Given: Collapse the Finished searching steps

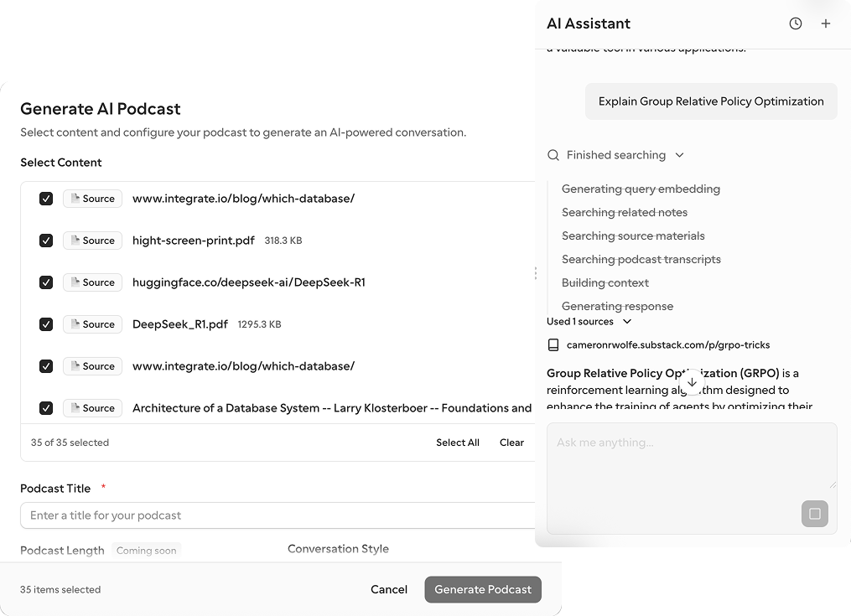Looking at the screenshot, I should coord(679,155).
